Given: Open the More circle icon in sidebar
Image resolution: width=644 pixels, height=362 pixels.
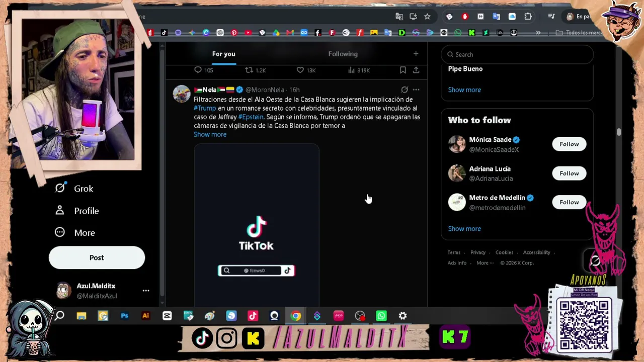Looking at the screenshot, I should click(60, 232).
